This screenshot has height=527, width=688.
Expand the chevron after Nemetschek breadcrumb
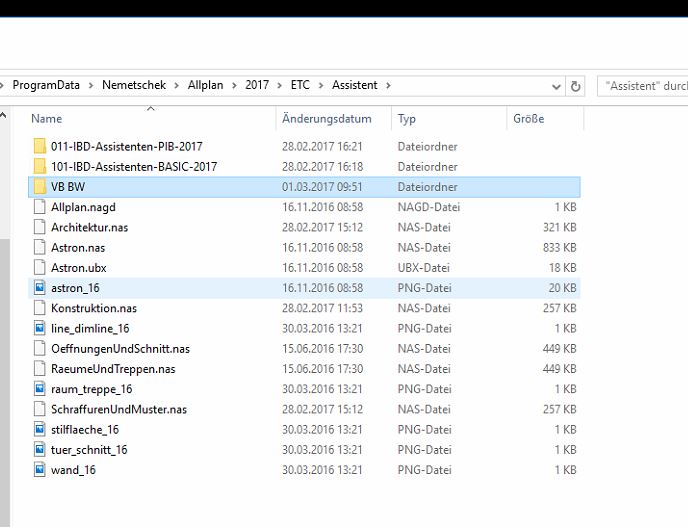click(x=177, y=86)
